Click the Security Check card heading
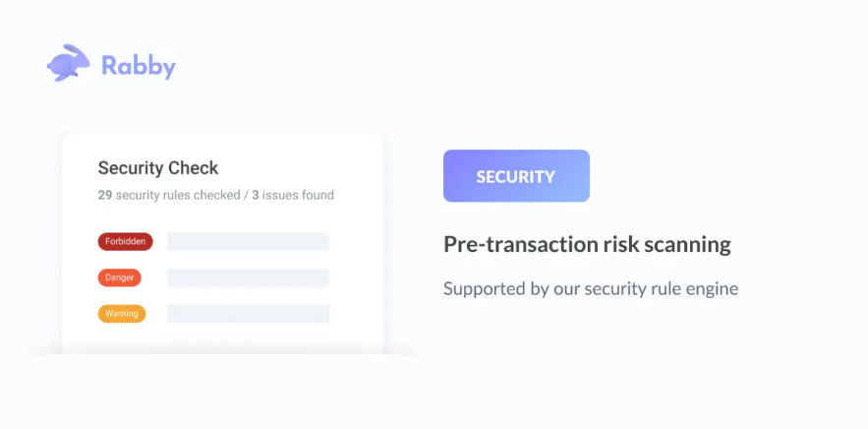This screenshot has width=868, height=429. [158, 168]
